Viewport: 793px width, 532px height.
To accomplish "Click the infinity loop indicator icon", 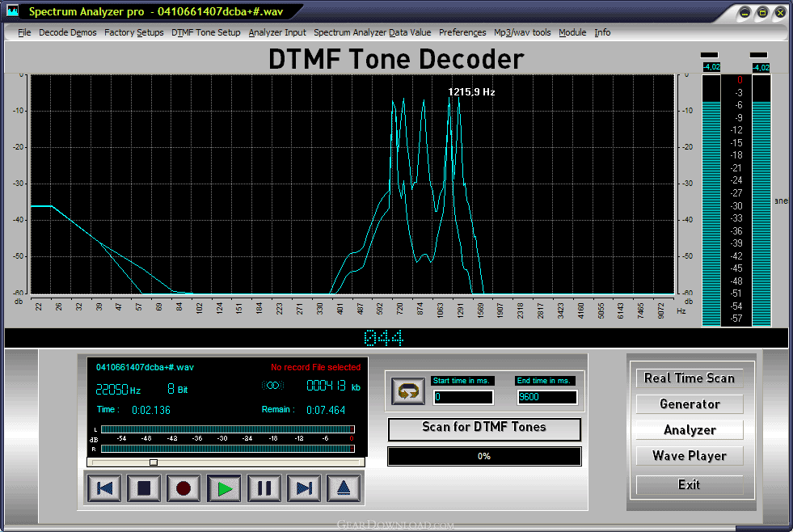I will click(x=273, y=386).
